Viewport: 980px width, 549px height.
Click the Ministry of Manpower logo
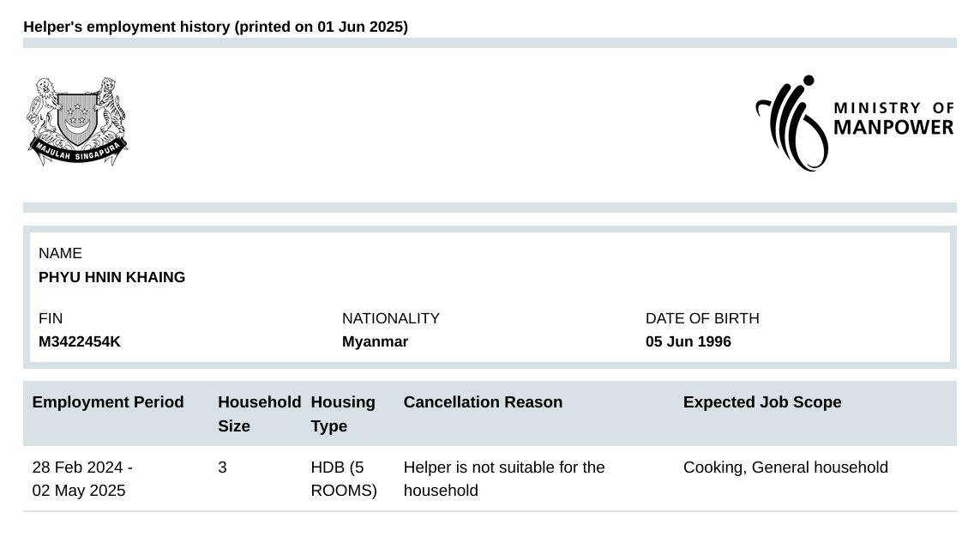point(855,124)
